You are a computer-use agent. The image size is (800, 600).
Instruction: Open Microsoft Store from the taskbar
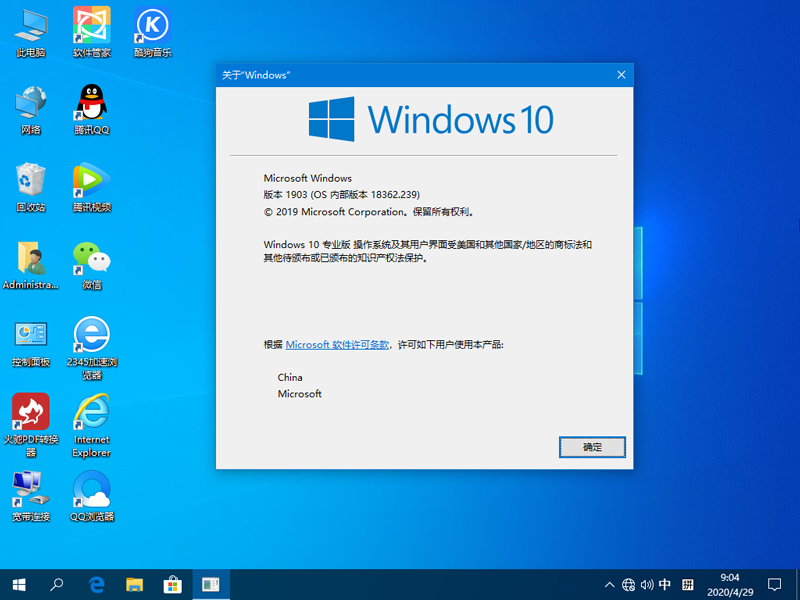173,585
